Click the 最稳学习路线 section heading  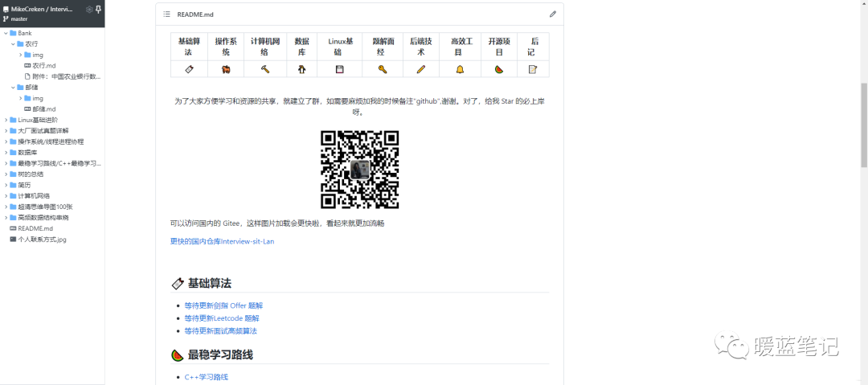(x=220, y=355)
